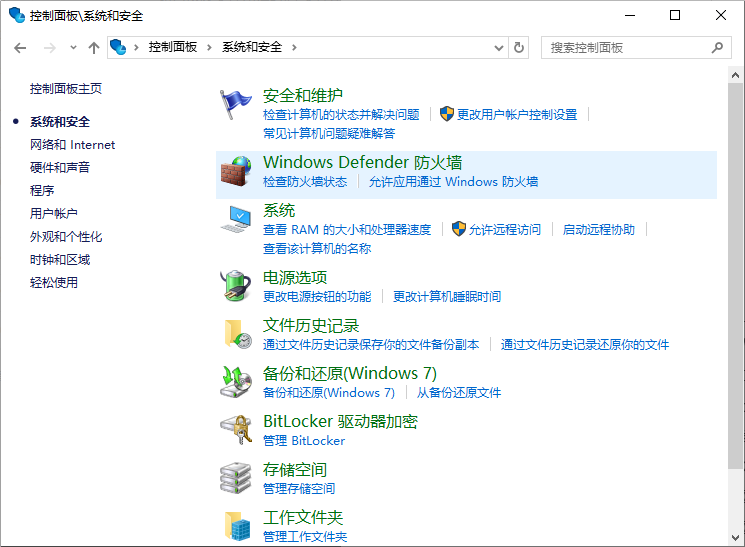Click the vertical scrollbar down arrow
This screenshot has height=547, width=745.
(x=735, y=538)
